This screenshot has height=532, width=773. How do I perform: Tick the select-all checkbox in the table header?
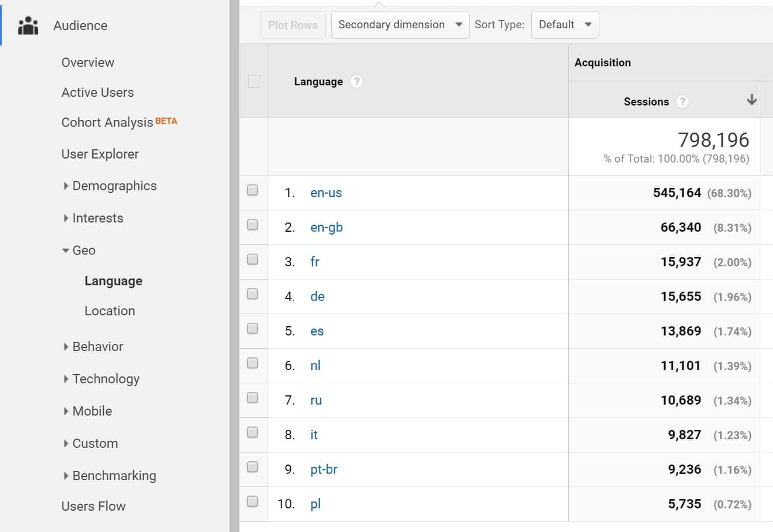[253, 81]
